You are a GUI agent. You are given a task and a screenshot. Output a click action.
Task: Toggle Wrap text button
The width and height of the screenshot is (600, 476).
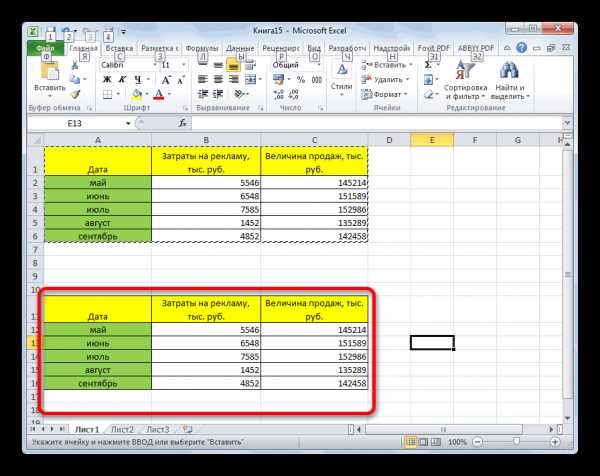point(250,65)
